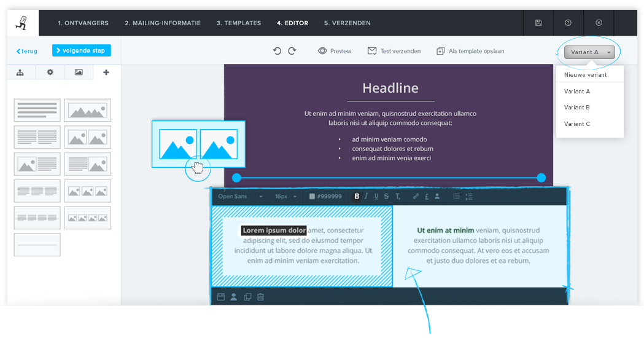This screenshot has height=338, width=644.
Task: Click the Test verzenden link
Action: pyautogui.click(x=394, y=51)
